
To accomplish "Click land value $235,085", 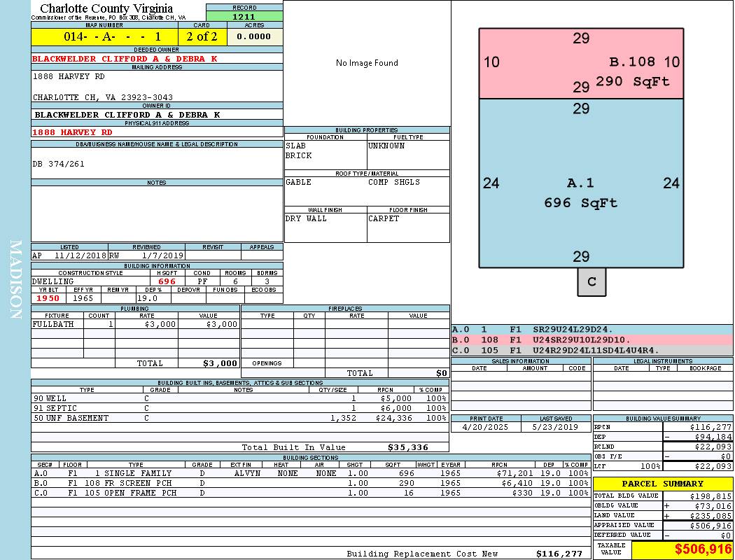I will 710,515.
